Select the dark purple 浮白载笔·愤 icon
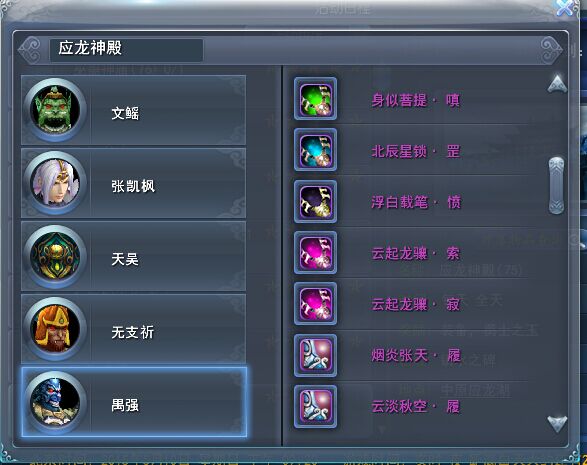The height and width of the screenshot is (465, 587). coord(315,201)
